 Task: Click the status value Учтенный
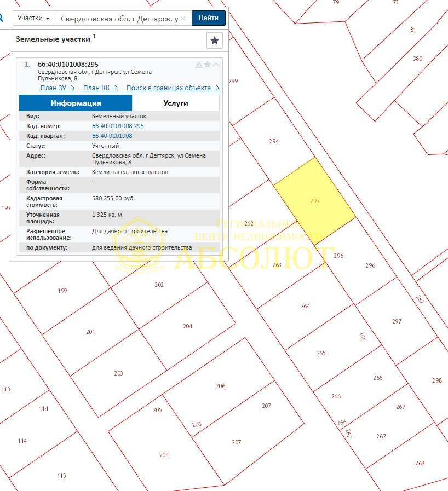pos(105,146)
